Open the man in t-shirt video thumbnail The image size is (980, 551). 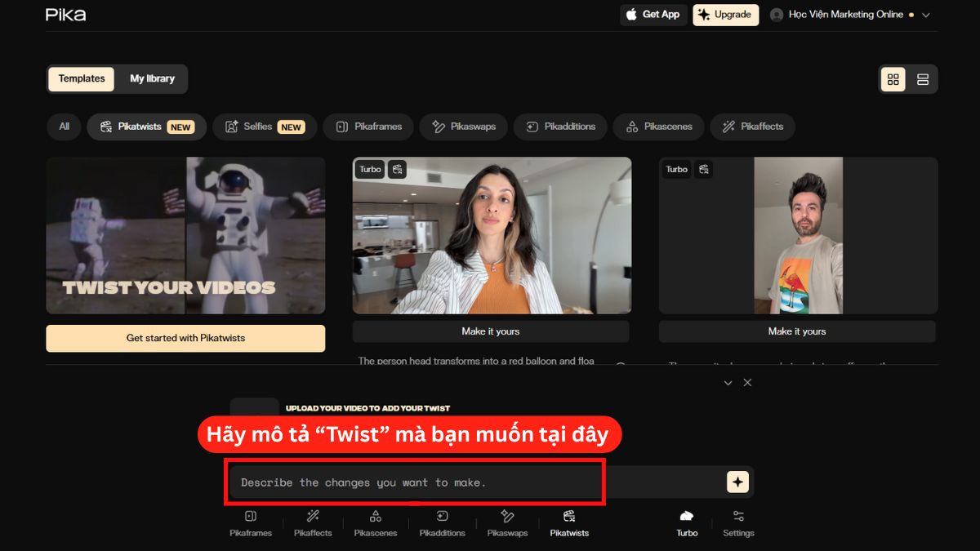[798, 235]
